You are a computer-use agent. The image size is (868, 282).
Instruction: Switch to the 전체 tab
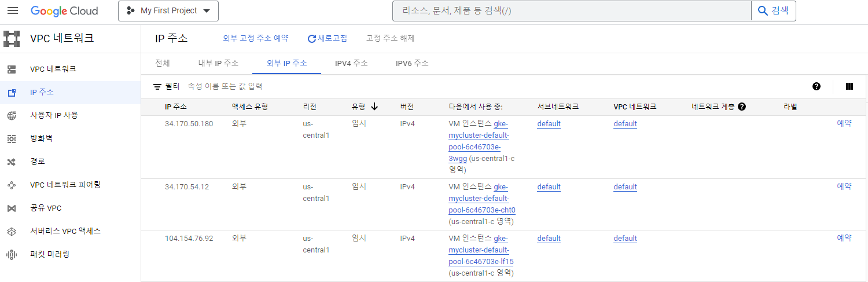[163, 63]
